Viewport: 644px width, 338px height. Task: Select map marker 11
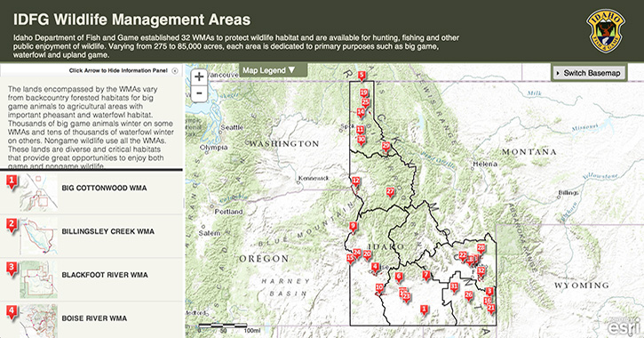click(361, 131)
